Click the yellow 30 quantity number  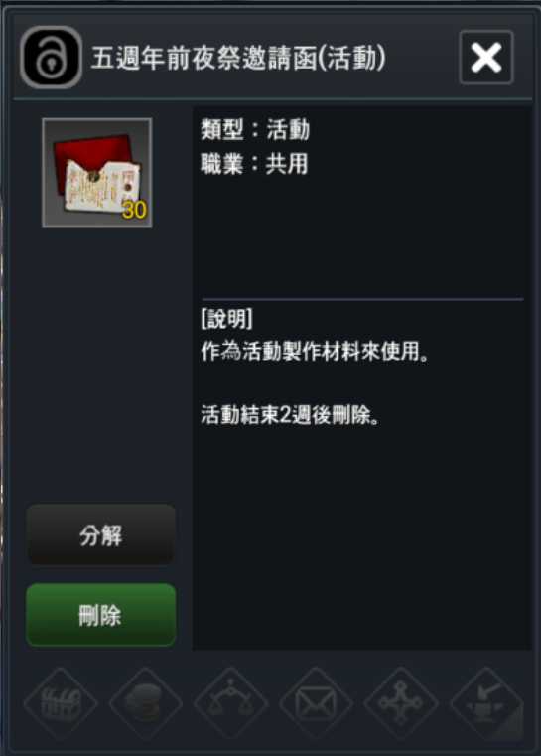click(134, 210)
